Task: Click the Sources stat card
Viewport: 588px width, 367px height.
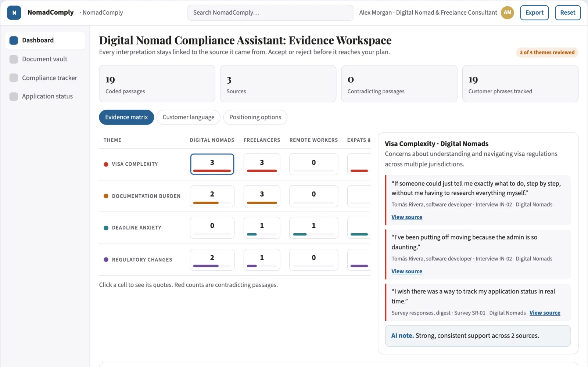Action: 278,84
